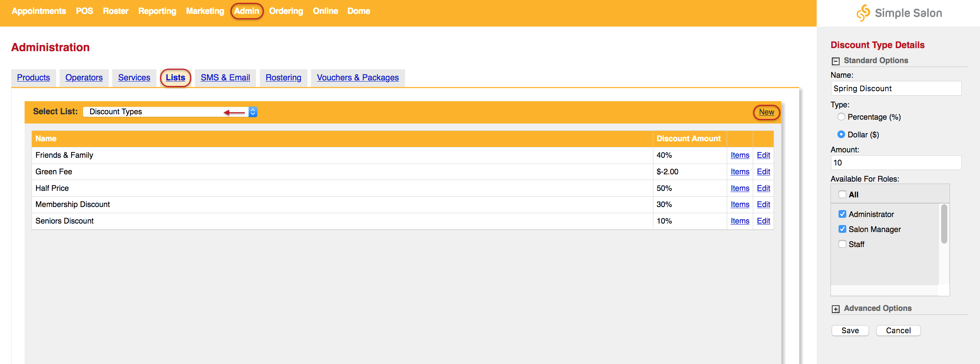
Task: Switch to the Products tab
Action: pos(33,78)
